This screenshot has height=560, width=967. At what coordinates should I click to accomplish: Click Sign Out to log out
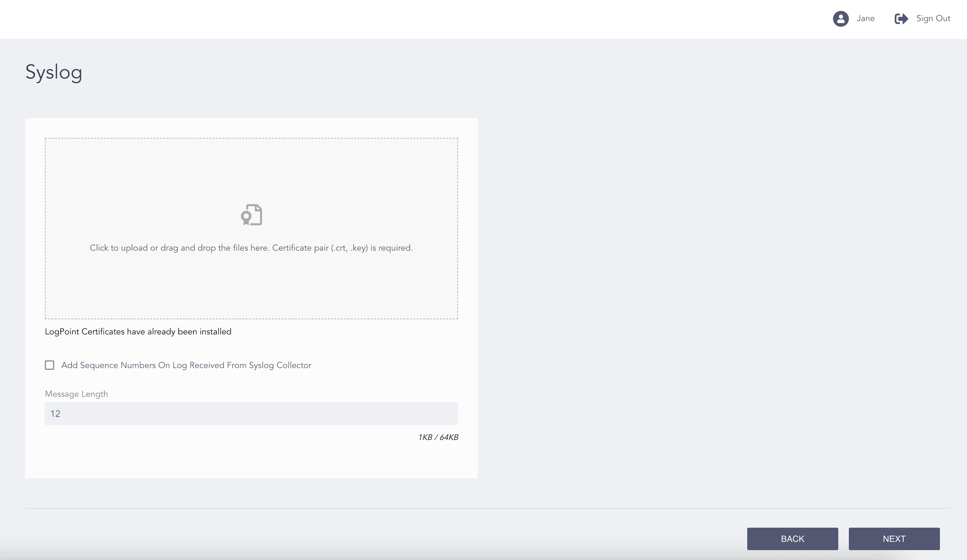933,18
